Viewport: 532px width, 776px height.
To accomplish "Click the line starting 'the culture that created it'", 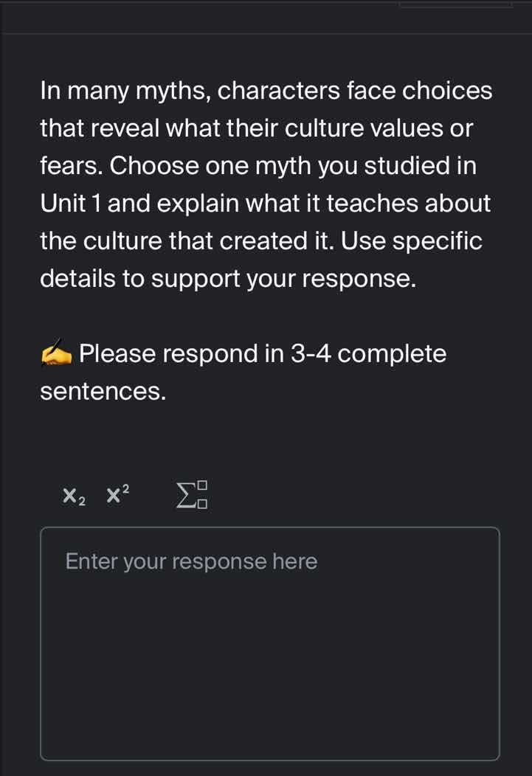I will pos(261,241).
